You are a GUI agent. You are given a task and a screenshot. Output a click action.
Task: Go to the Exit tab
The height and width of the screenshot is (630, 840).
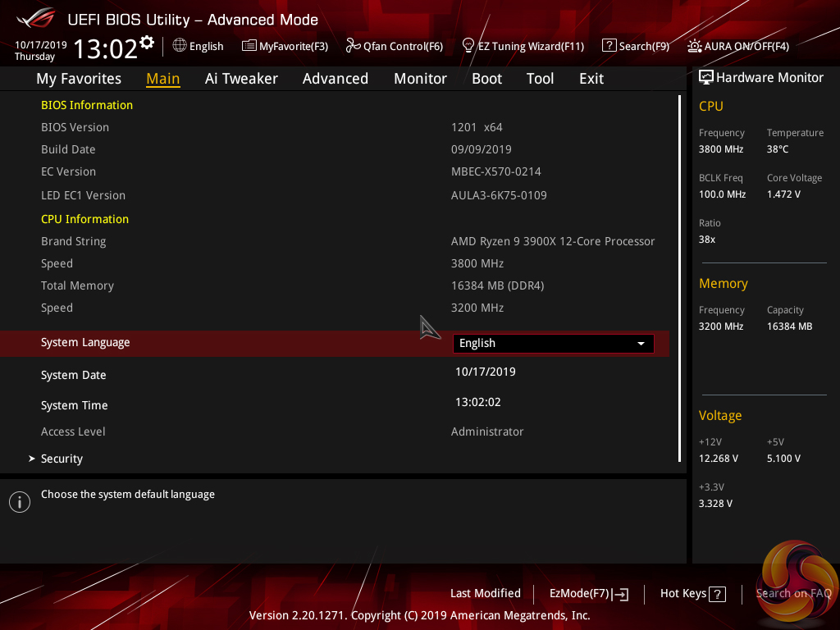[x=591, y=79]
